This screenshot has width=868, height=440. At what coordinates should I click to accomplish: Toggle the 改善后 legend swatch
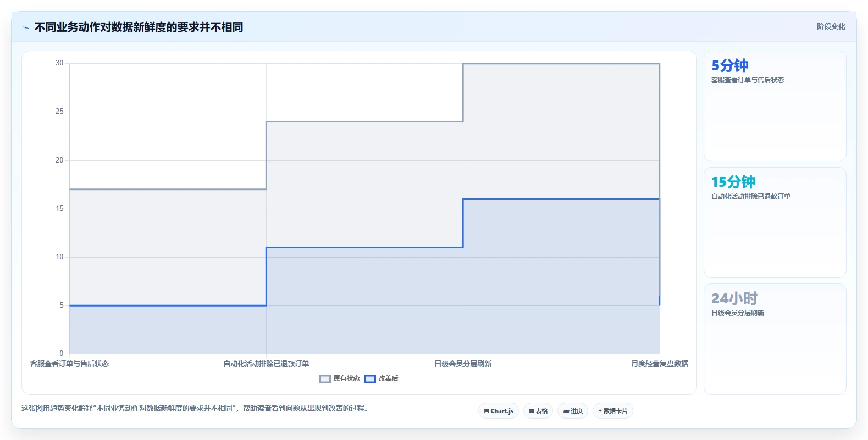(370, 378)
